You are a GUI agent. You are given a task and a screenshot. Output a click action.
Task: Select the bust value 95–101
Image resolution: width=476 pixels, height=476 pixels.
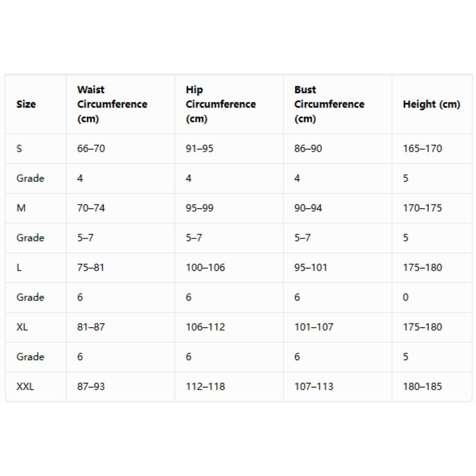(311, 268)
